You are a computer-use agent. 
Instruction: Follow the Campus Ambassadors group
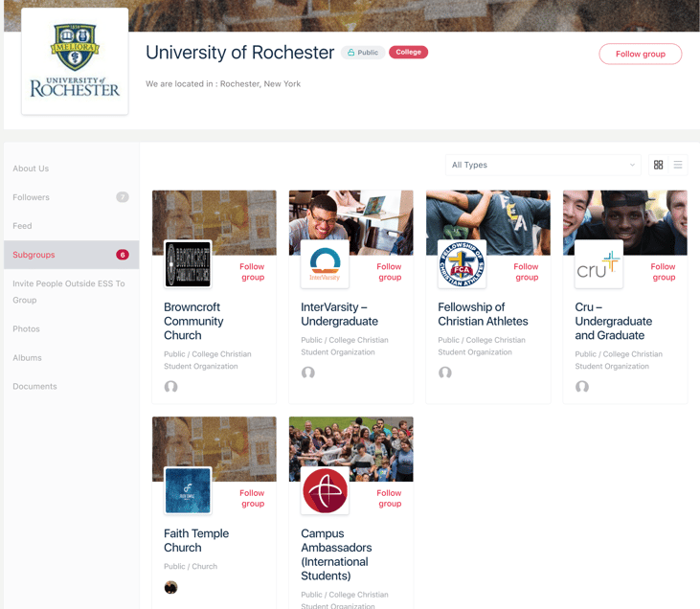tap(390, 498)
